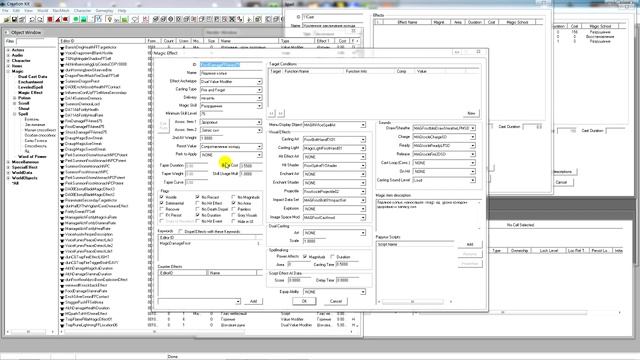The height and width of the screenshot is (360, 640).
Task: Open the Draw/Sheathe sound dropdown
Action: [473, 128]
